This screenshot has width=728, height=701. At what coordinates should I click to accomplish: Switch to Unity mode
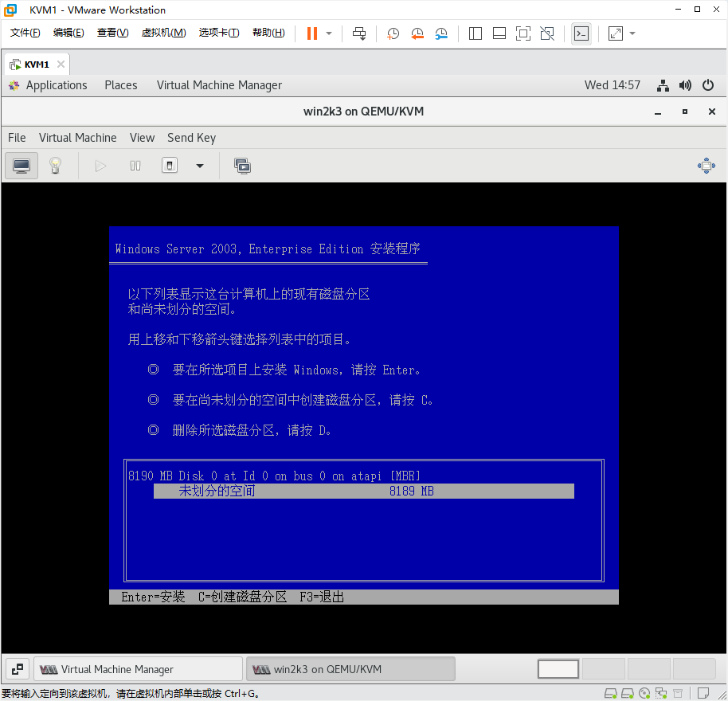[x=547, y=33]
